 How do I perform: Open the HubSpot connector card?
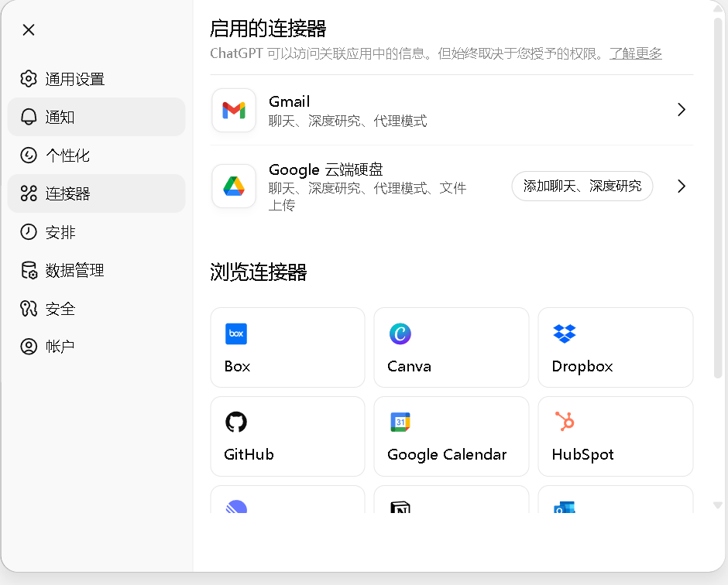tap(615, 436)
